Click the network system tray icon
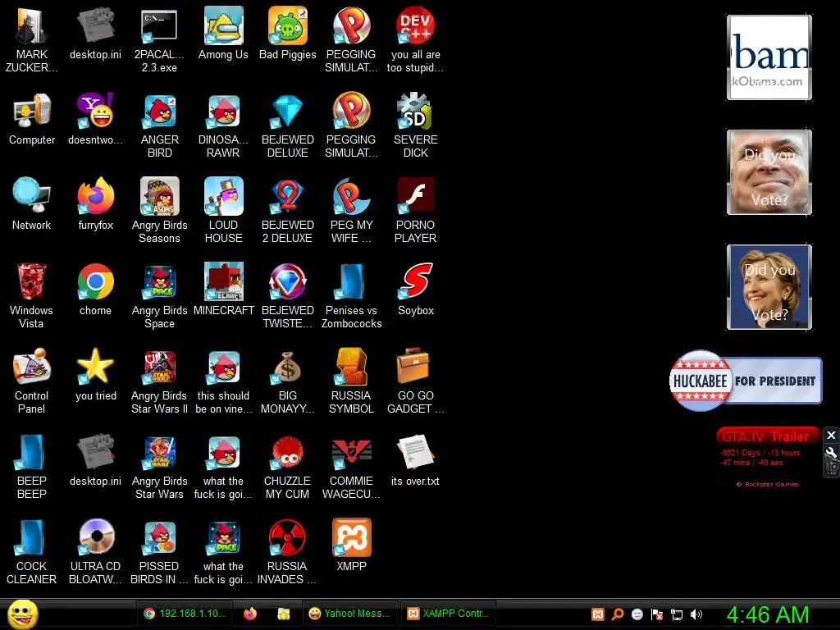 click(677, 614)
